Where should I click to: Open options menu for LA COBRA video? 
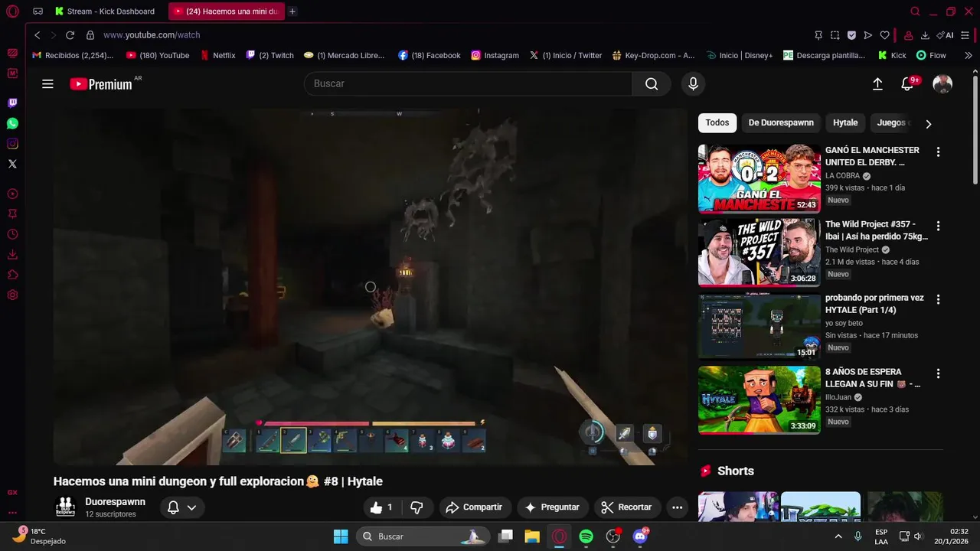[938, 152]
